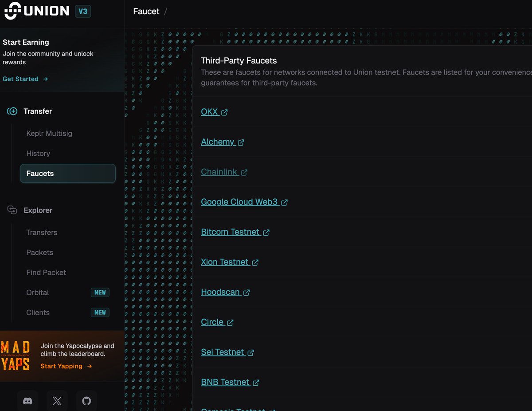Open Keplr Multisig in the sidebar
Image resolution: width=532 pixels, height=411 pixels.
point(49,133)
